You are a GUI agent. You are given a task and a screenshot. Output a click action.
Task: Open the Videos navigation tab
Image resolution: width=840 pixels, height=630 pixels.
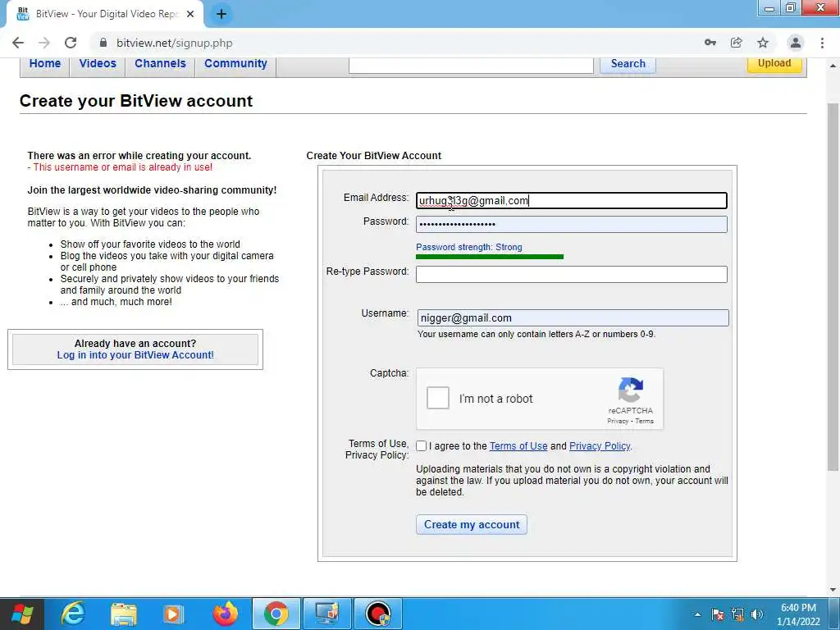pos(98,64)
